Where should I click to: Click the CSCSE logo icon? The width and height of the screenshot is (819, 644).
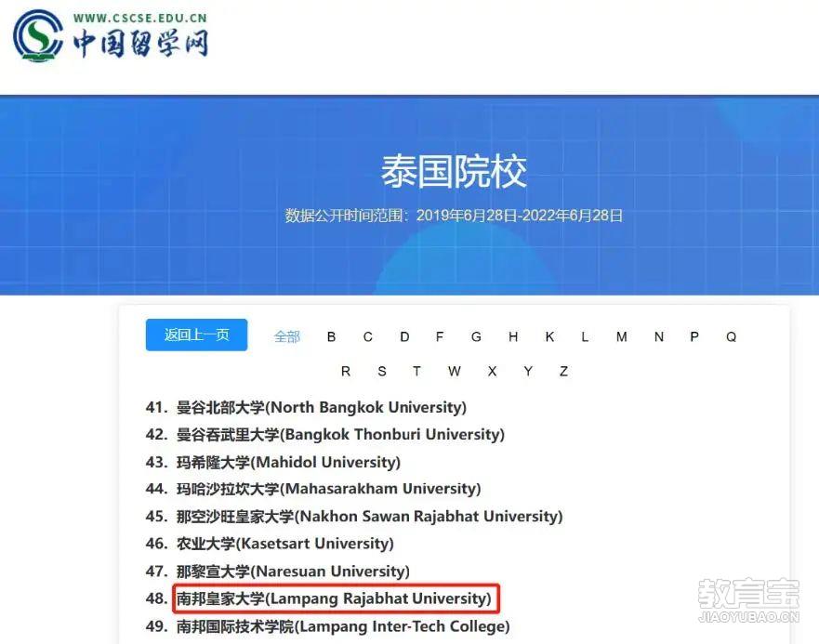pyautogui.click(x=38, y=35)
